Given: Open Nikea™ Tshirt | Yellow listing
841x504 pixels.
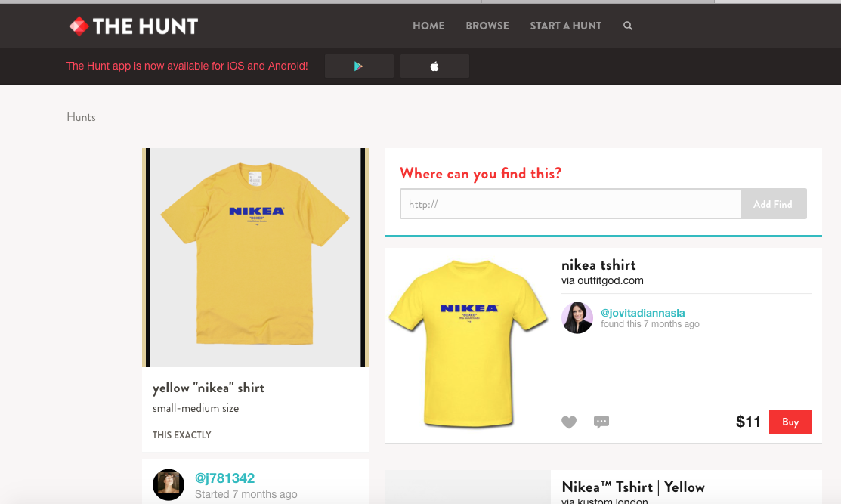Looking at the screenshot, I should pyautogui.click(x=633, y=487).
